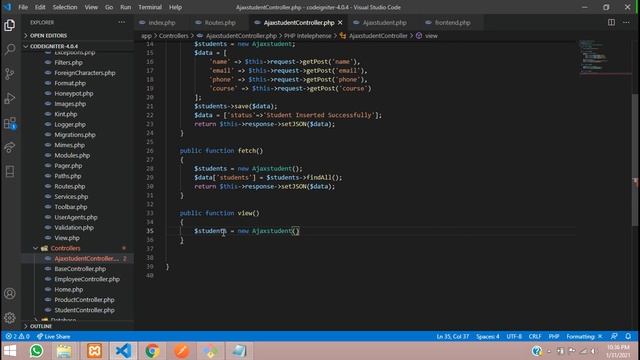Switch to the index.php tab
This screenshot has height=360, width=640.
coord(162,22)
